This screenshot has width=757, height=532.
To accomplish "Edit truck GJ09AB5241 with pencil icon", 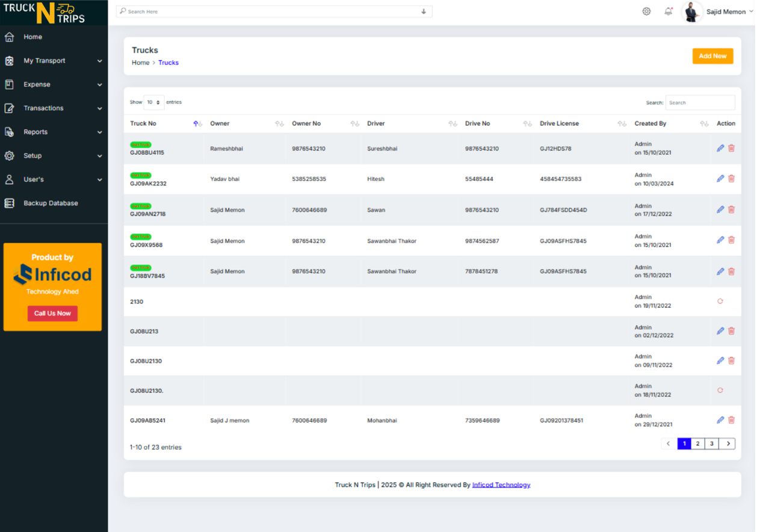I will 720,420.
